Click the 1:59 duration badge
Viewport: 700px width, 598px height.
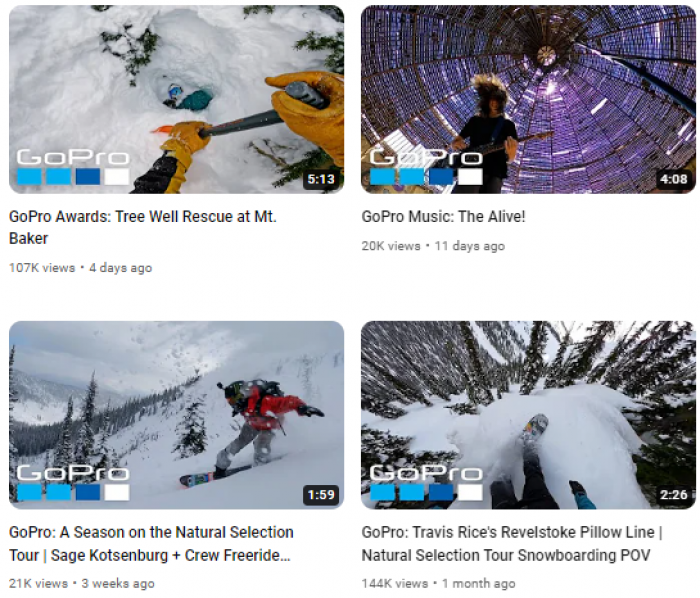pyautogui.click(x=321, y=495)
